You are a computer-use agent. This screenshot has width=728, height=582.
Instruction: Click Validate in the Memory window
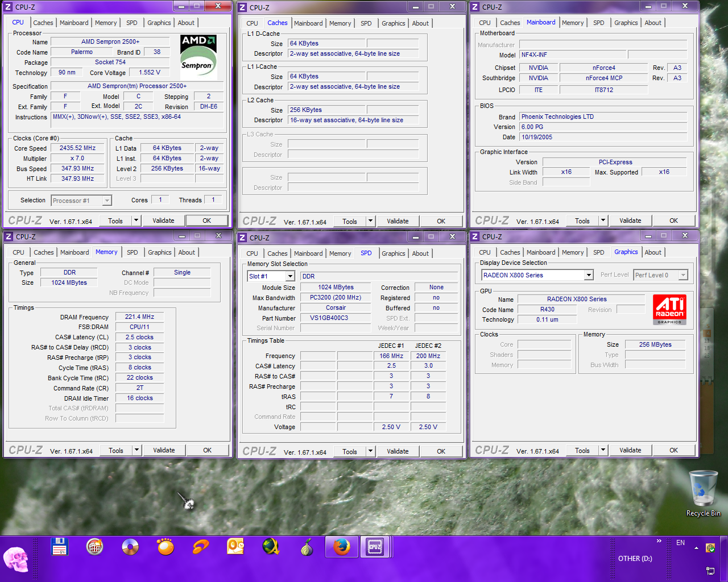tap(164, 450)
